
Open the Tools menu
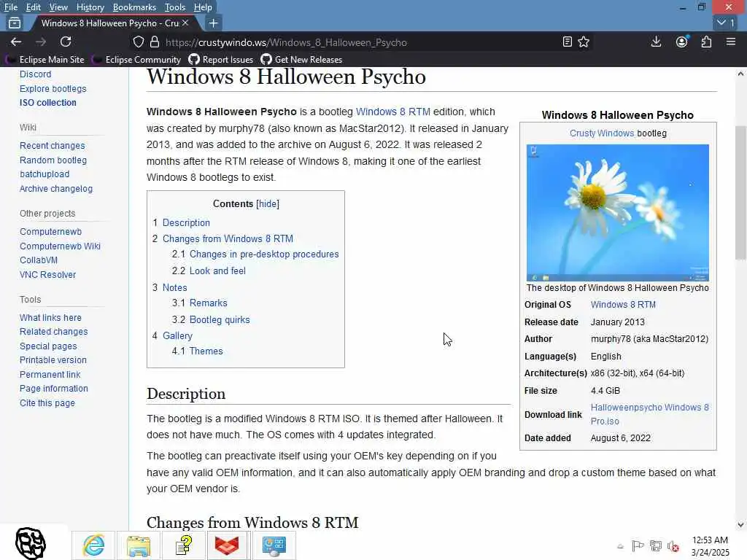(175, 7)
